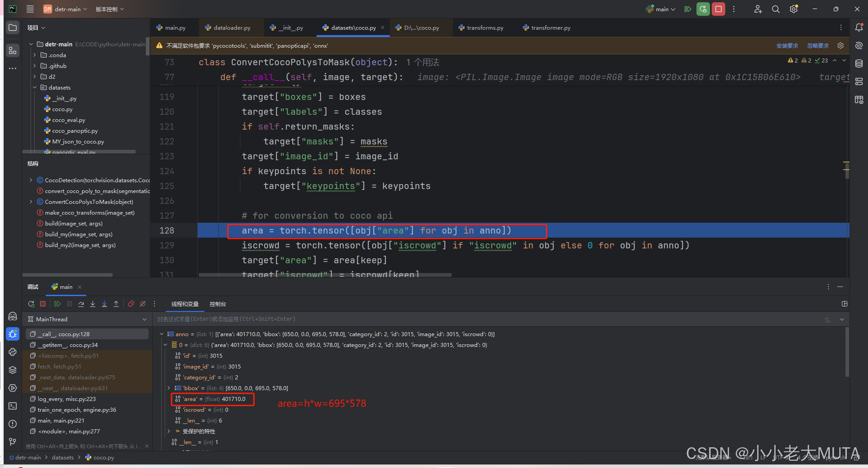Collapse the datasets folder
Screen dimensions: 868x468
(x=35, y=87)
